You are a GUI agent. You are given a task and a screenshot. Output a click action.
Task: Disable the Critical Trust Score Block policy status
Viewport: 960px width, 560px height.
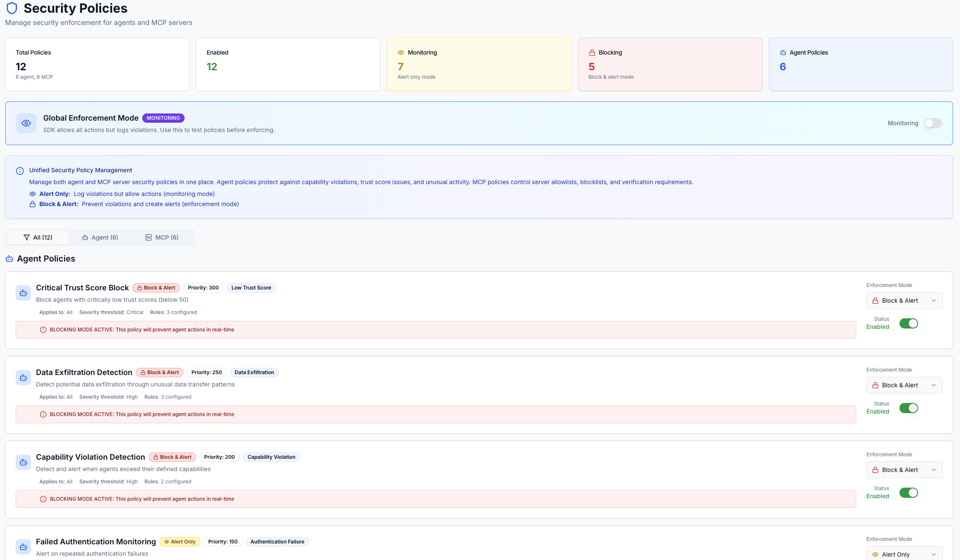coord(908,323)
